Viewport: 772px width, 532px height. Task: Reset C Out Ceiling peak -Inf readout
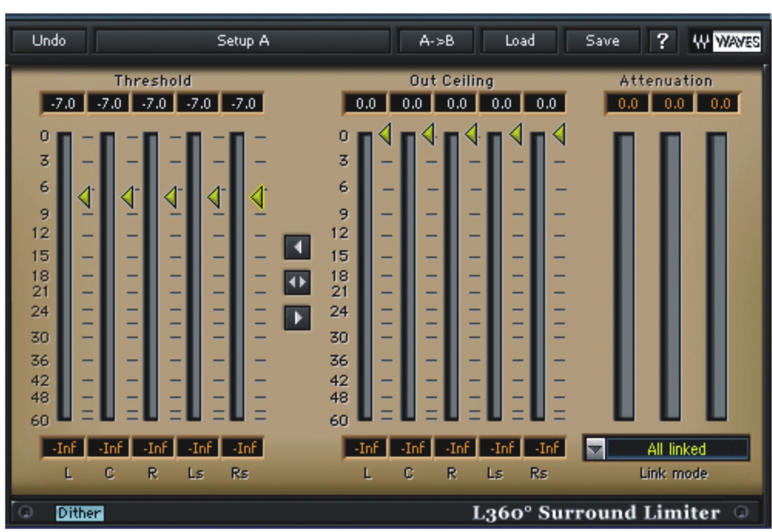click(412, 448)
